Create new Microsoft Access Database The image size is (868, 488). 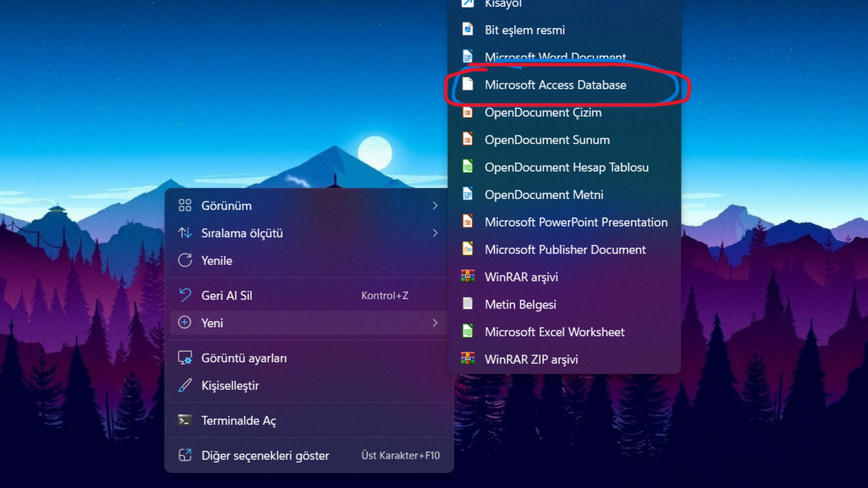(x=564, y=85)
